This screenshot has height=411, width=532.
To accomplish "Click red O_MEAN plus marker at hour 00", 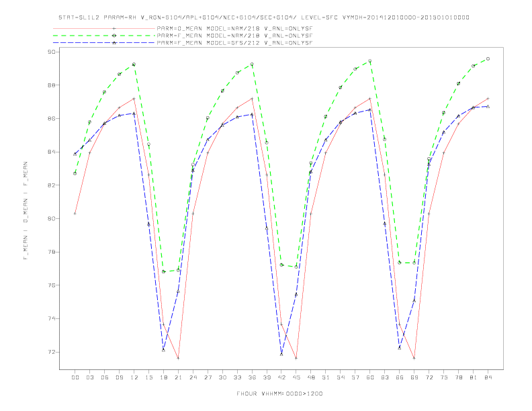I will coord(75,214).
